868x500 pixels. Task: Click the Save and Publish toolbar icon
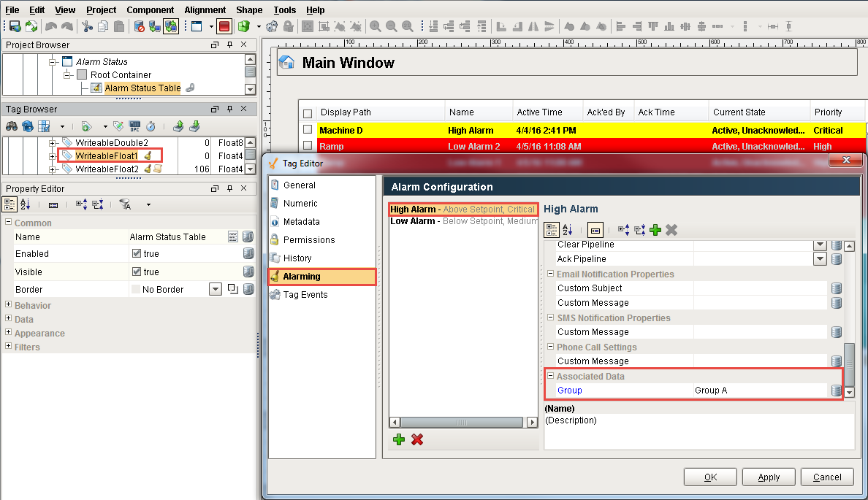coord(15,26)
